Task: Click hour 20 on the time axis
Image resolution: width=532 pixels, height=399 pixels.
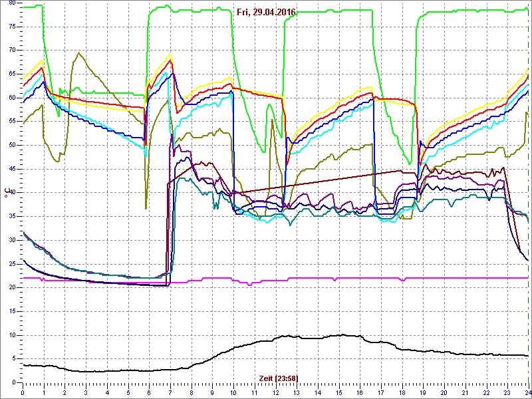Action: point(444,392)
